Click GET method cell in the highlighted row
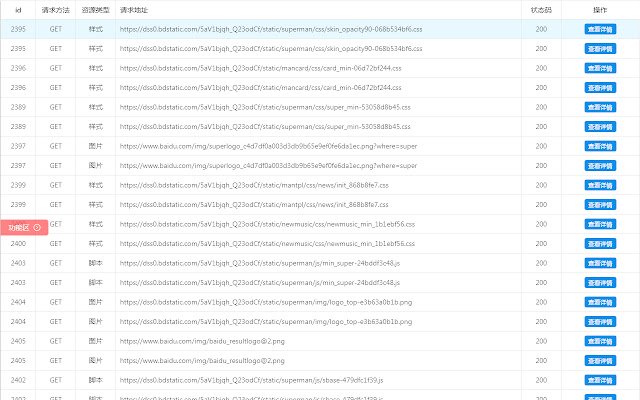Image resolution: width=640 pixels, height=400 pixels. [x=56, y=29]
